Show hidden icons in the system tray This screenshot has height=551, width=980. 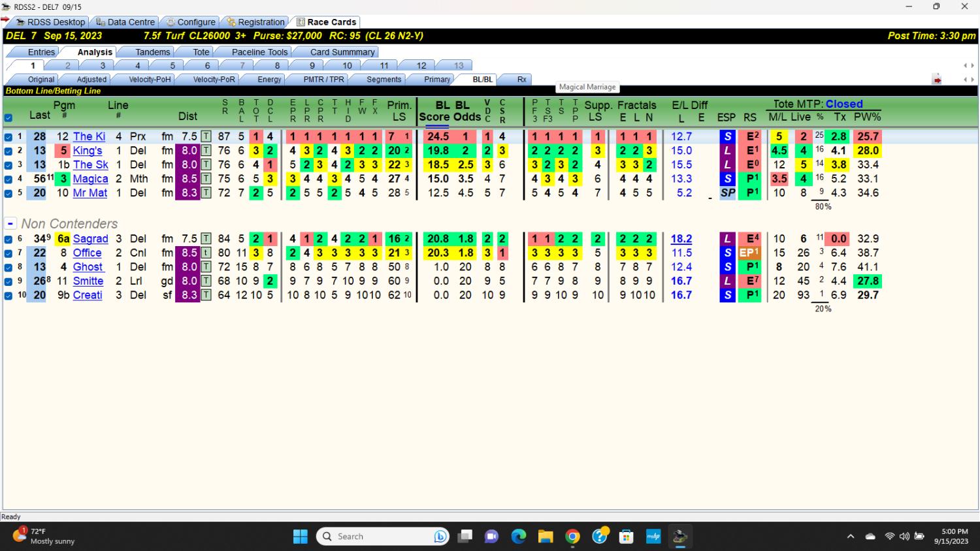click(x=851, y=537)
